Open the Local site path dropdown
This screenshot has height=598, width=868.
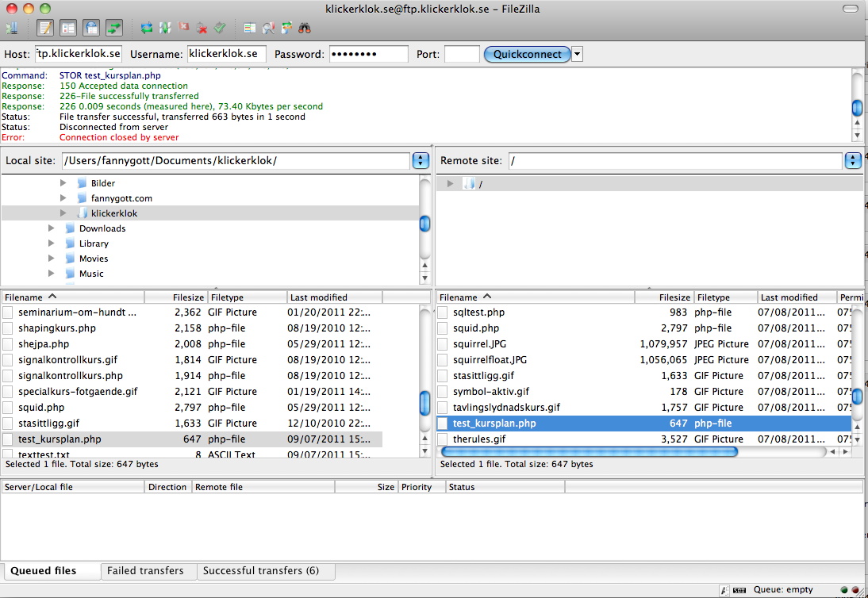click(x=421, y=160)
